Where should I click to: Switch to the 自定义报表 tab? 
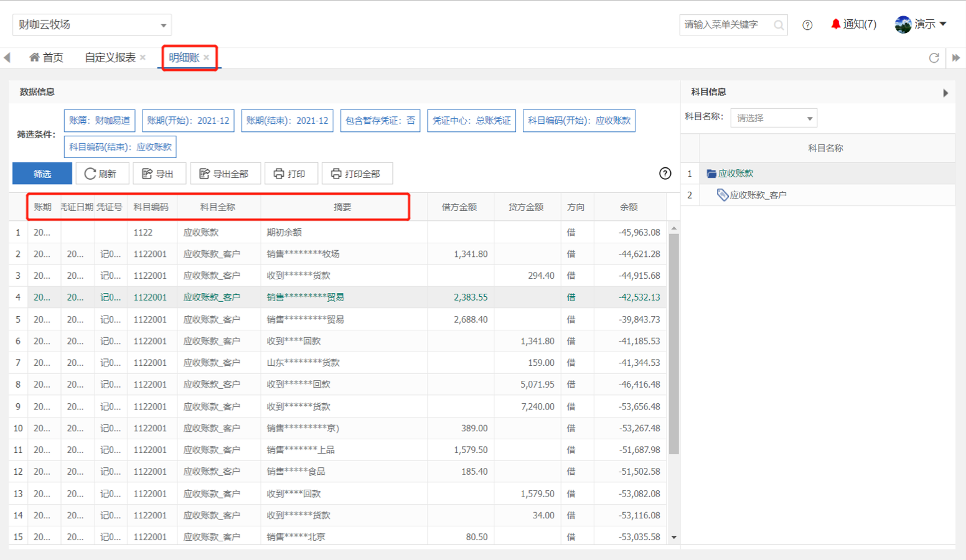tap(110, 58)
